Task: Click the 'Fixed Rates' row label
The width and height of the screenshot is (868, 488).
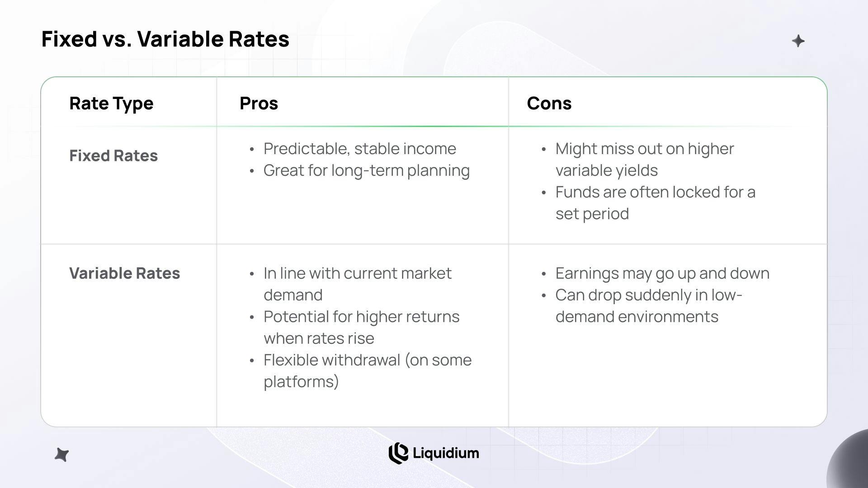Action: pos(113,155)
